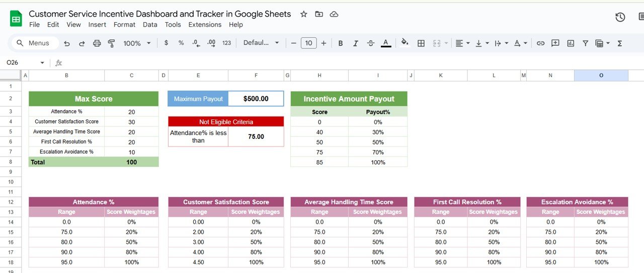Open the text color picker

pyautogui.click(x=386, y=43)
